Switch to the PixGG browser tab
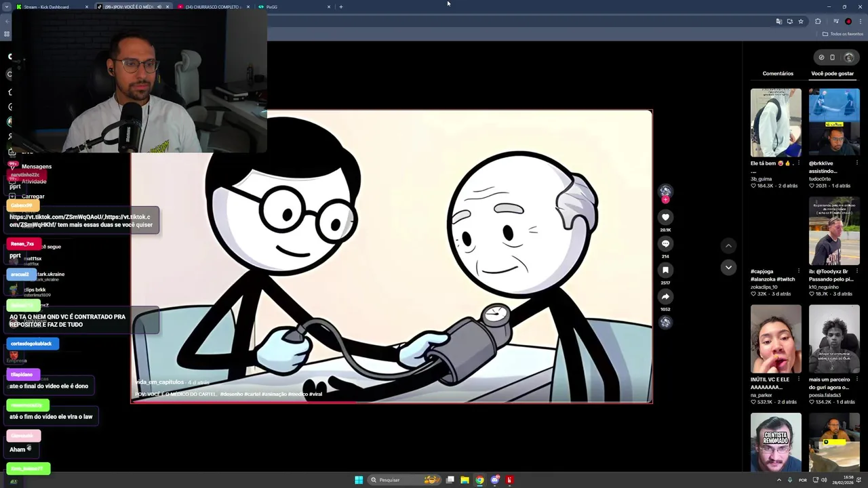868x488 pixels. (293, 7)
